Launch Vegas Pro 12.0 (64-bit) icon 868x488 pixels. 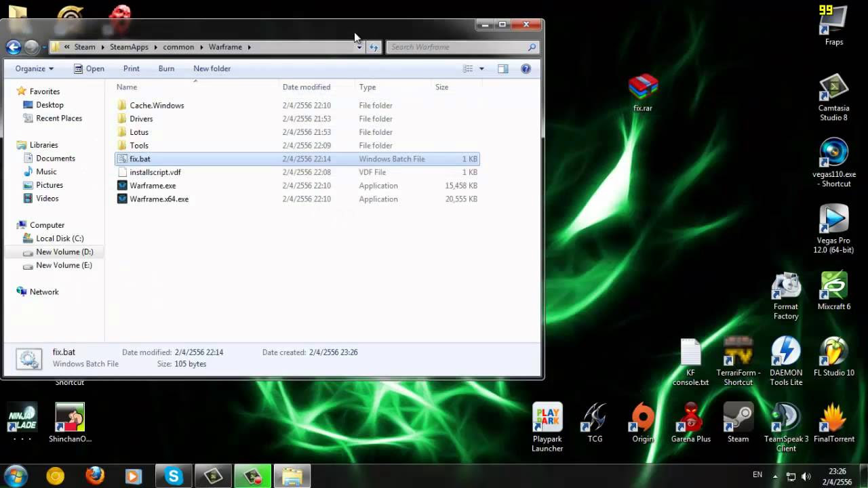833,229
